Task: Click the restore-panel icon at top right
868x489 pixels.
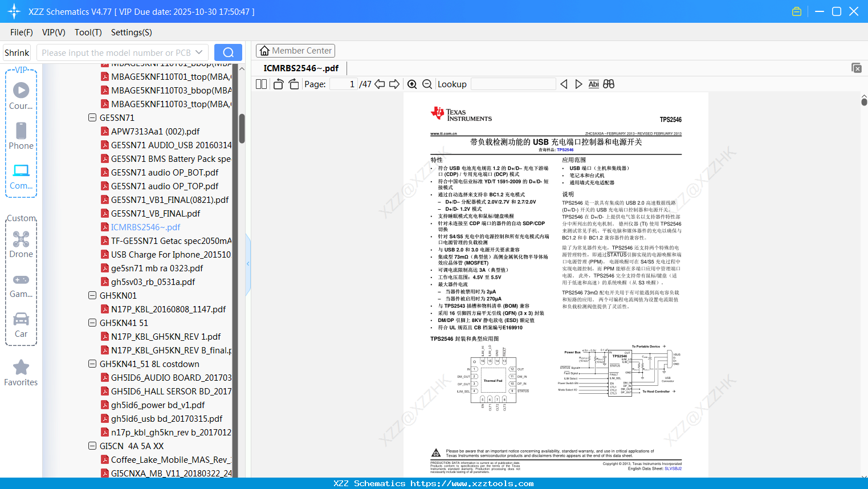Action: [857, 68]
